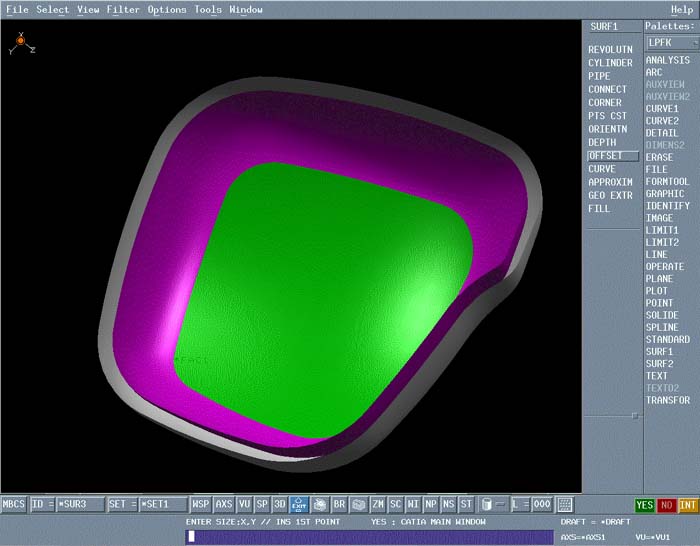Click the command input field at bottom

click(369, 537)
